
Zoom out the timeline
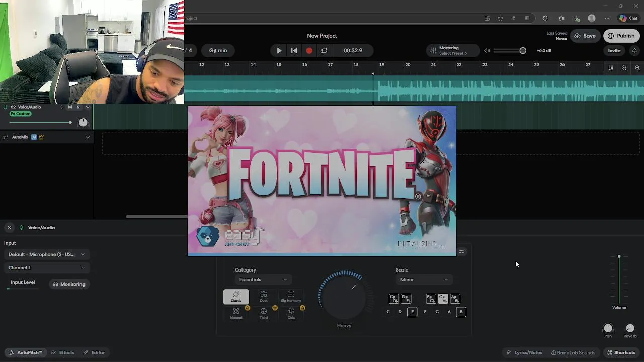624,68
